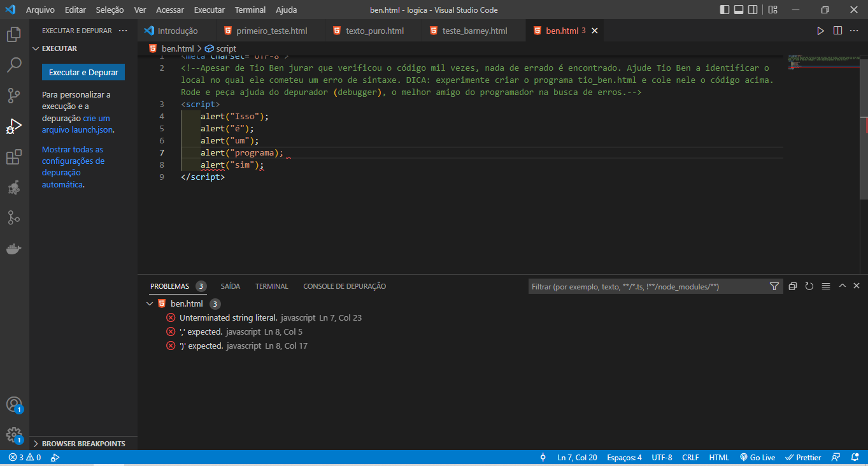This screenshot has width=868, height=466.
Task: Open editor More Actions ellipsis
Action: click(855, 31)
